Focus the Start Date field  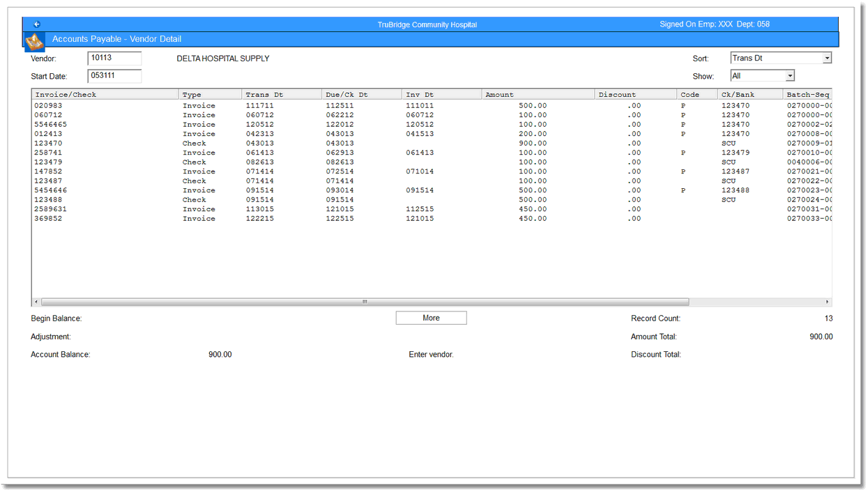114,76
